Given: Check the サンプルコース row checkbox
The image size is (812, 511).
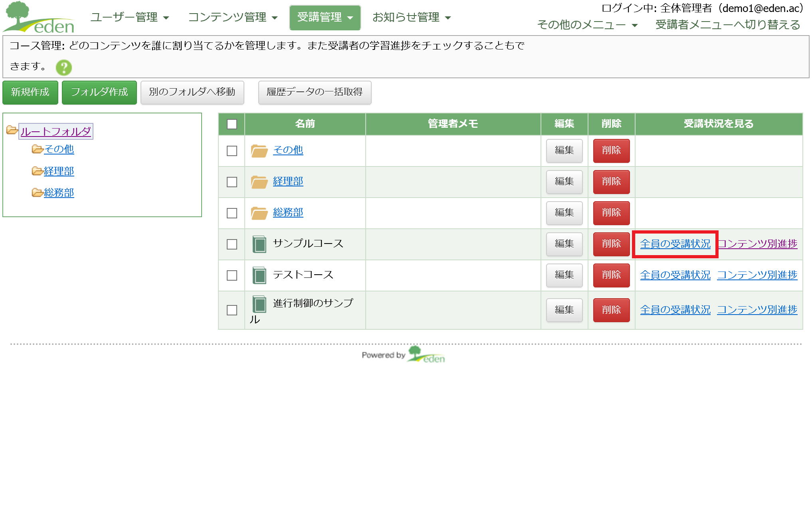Looking at the screenshot, I should [x=232, y=244].
